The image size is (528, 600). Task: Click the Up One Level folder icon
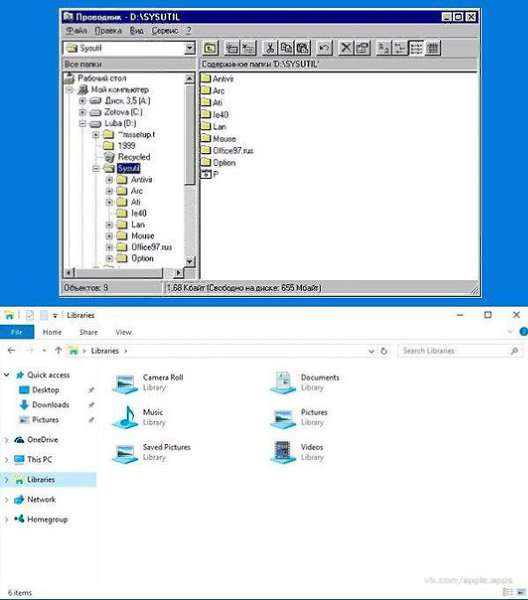[210, 48]
